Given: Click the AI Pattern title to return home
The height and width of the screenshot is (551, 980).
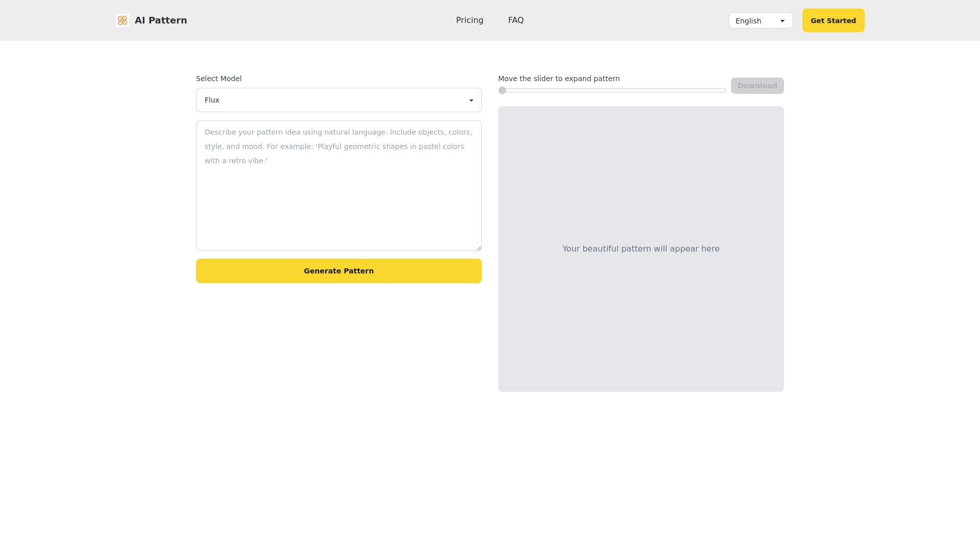Looking at the screenshot, I should 161,20.
